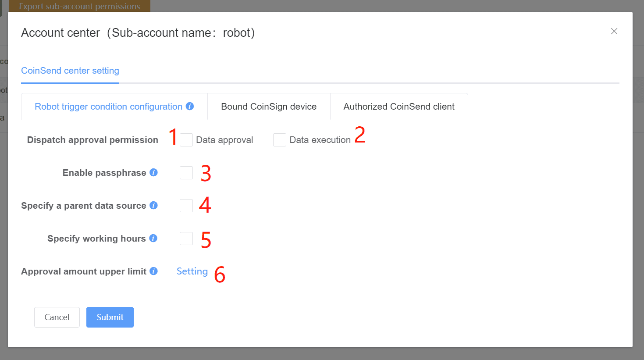
Task: Check the Specify a parent data source box
Action: [186, 205]
